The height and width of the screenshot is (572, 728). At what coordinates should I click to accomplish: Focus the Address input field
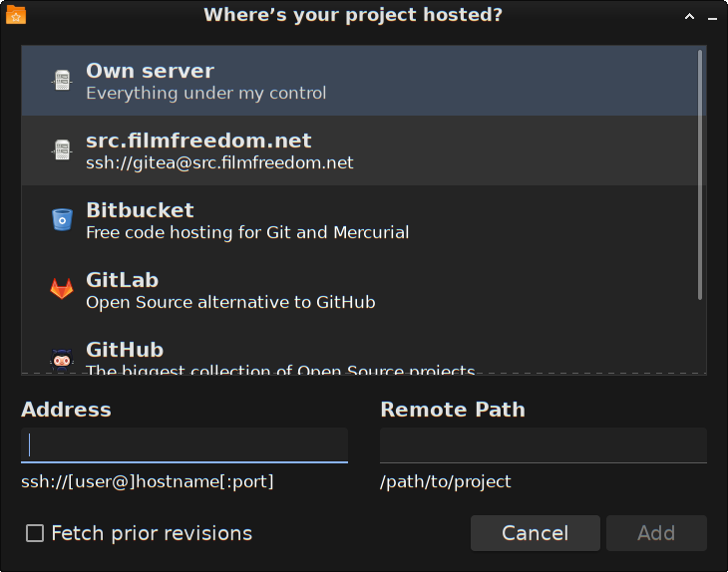pos(184,444)
